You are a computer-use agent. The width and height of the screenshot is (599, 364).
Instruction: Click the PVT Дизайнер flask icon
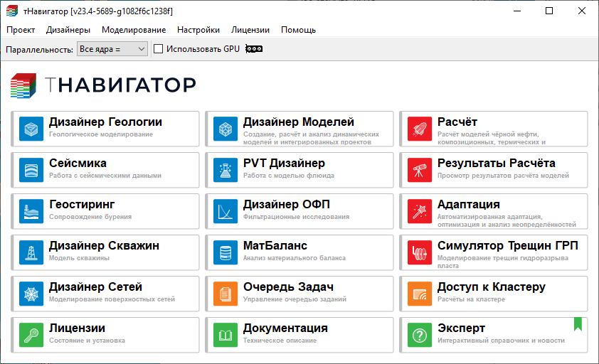click(226, 170)
